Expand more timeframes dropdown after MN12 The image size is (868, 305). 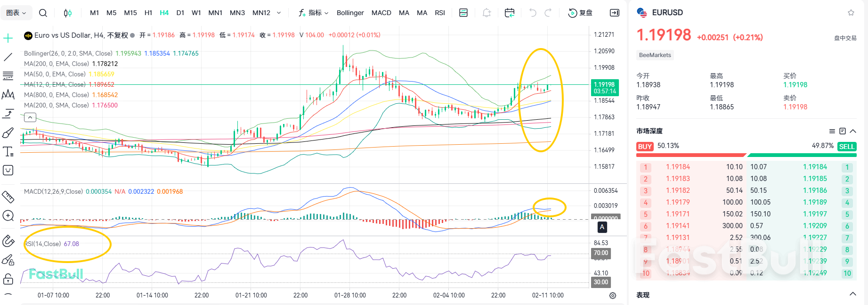coord(279,13)
